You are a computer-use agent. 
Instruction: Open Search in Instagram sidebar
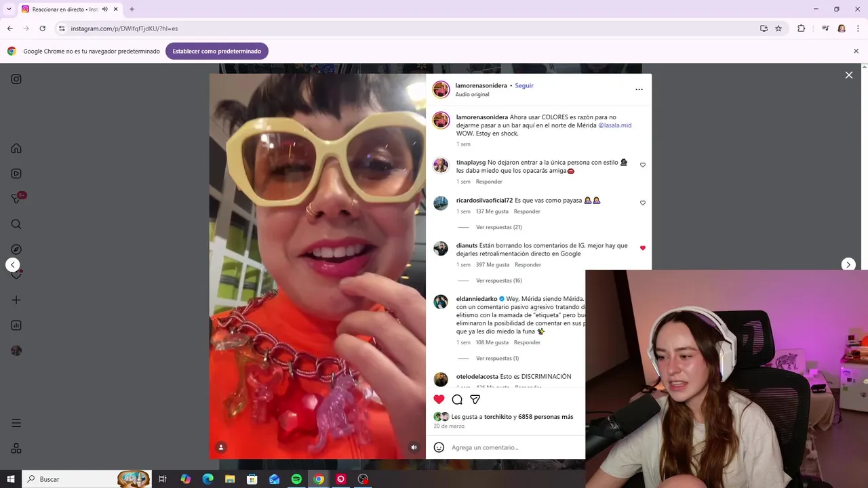[16, 224]
